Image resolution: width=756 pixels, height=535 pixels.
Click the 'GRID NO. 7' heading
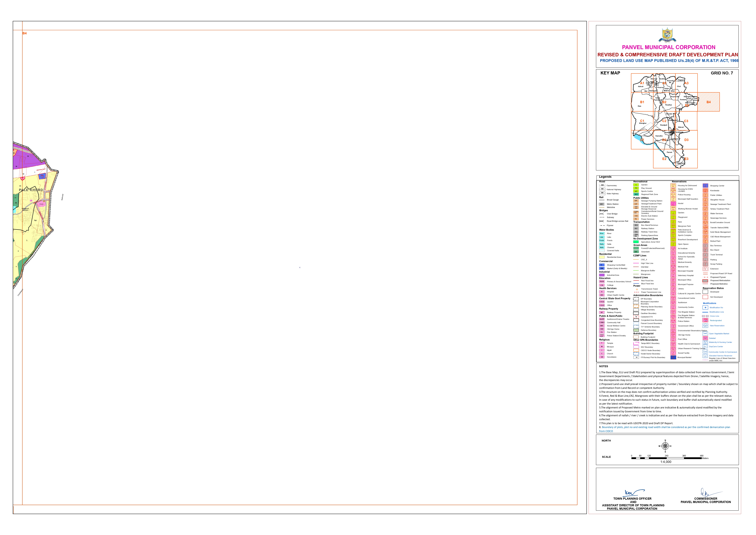(722, 73)
